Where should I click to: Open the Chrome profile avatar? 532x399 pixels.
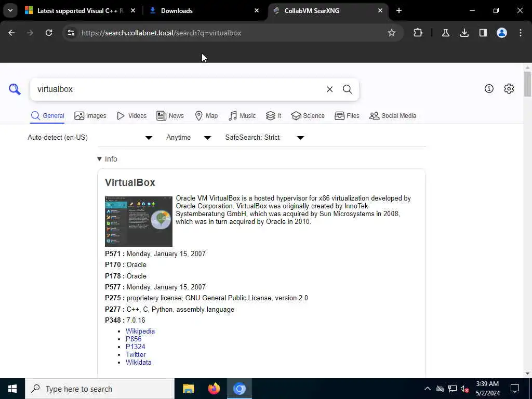click(x=501, y=33)
